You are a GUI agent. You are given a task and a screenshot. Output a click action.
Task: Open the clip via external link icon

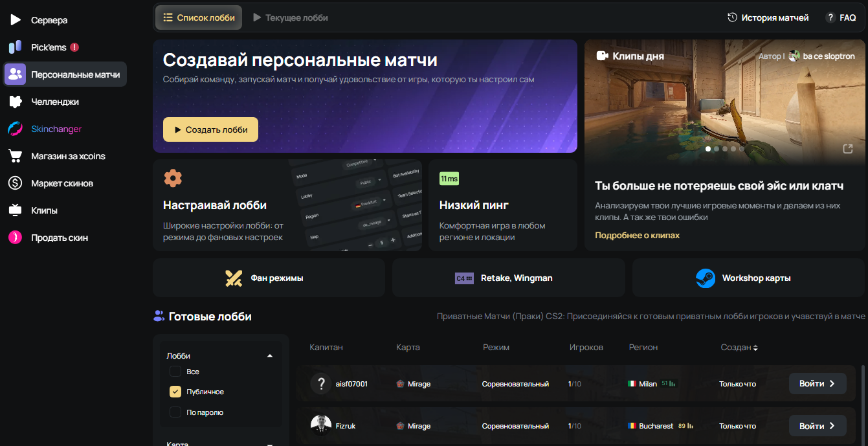pos(847,149)
